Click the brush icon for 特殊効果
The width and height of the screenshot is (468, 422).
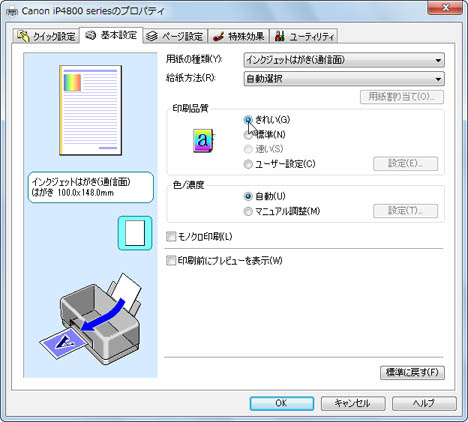pyautogui.click(x=218, y=36)
